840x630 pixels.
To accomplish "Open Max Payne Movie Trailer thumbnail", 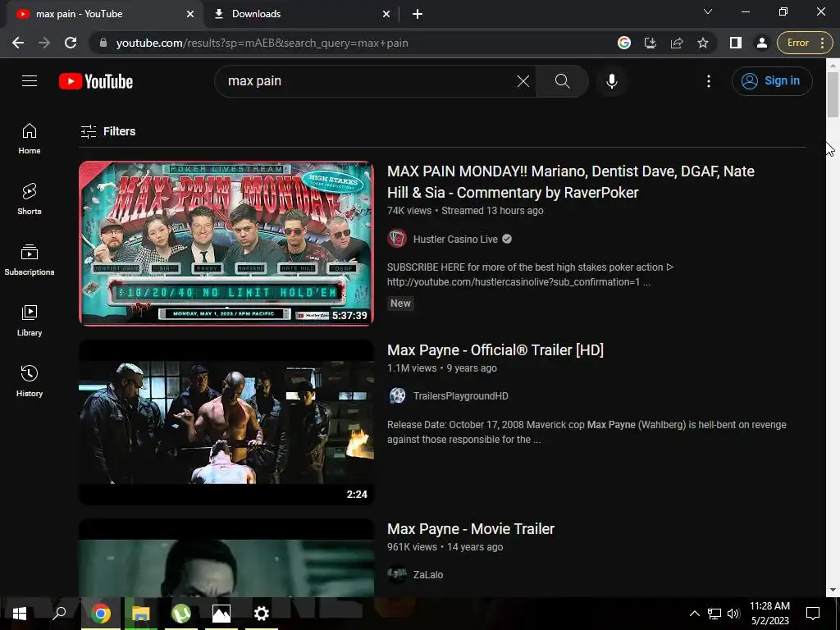I will 226,558.
